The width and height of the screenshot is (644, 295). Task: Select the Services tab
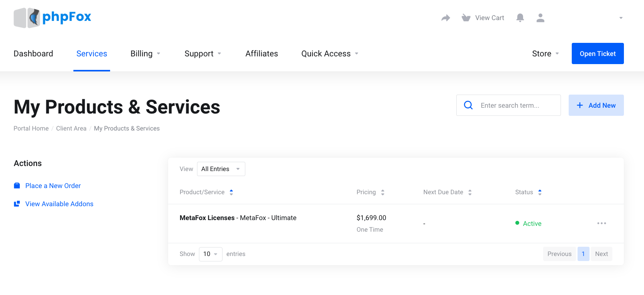[x=92, y=54]
